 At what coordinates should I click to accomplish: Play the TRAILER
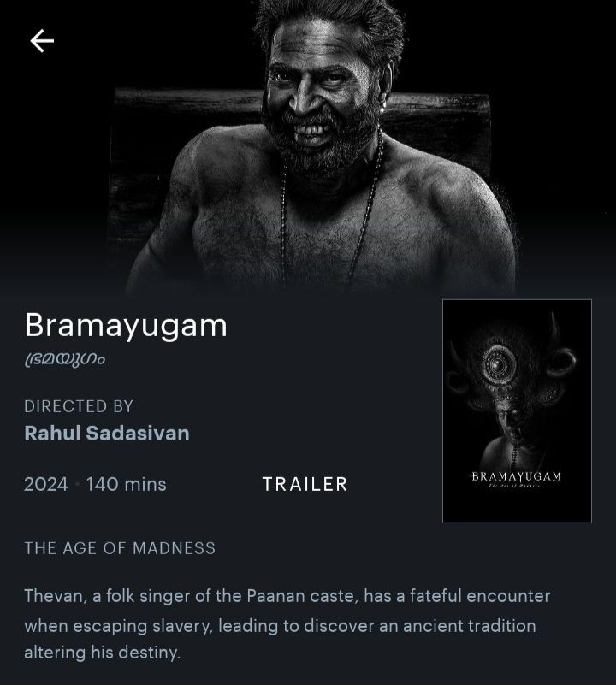point(305,485)
